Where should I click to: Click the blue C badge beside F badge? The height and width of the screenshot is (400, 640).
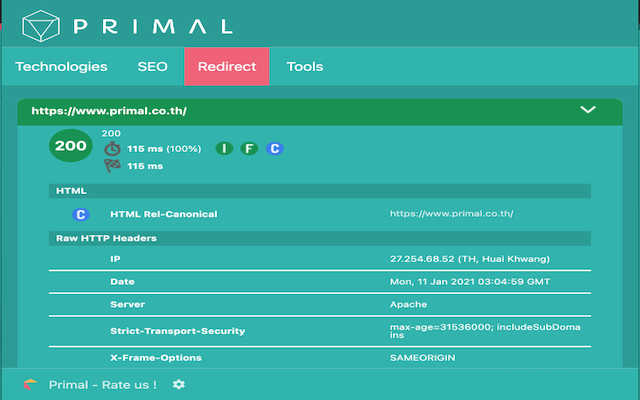[275, 149]
